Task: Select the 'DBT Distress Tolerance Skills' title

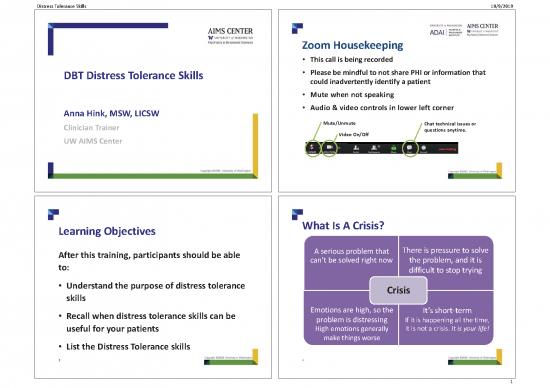Action: 133,75
